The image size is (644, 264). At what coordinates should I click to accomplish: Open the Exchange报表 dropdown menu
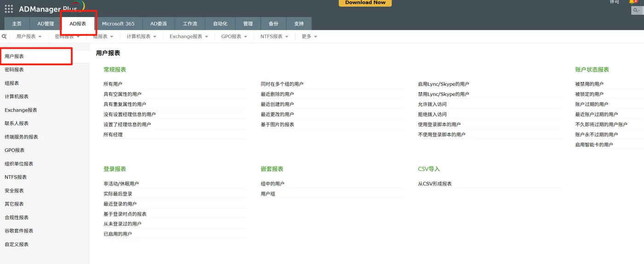pyautogui.click(x=189, y=36)
